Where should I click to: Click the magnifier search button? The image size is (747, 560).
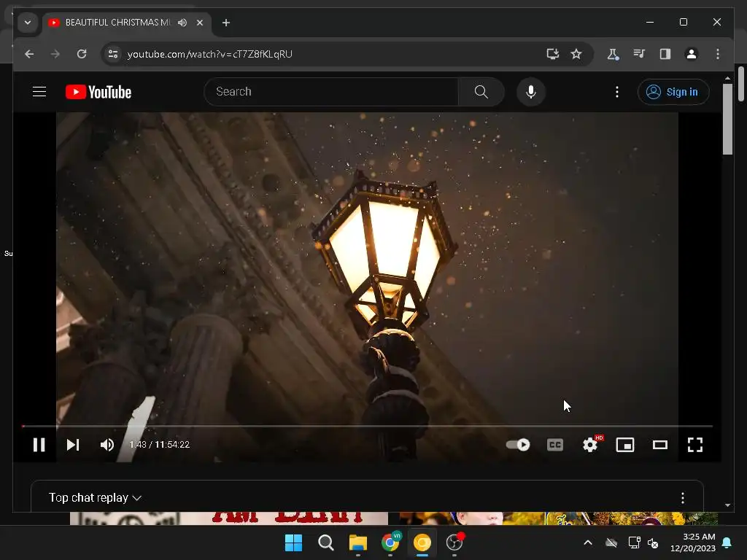[481, 91]
